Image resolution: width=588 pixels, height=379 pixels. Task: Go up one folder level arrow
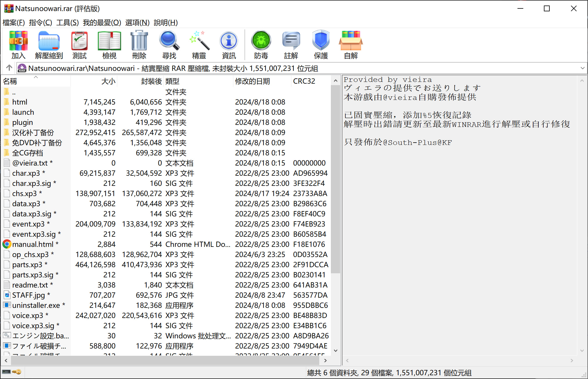[x=9, y=68]
